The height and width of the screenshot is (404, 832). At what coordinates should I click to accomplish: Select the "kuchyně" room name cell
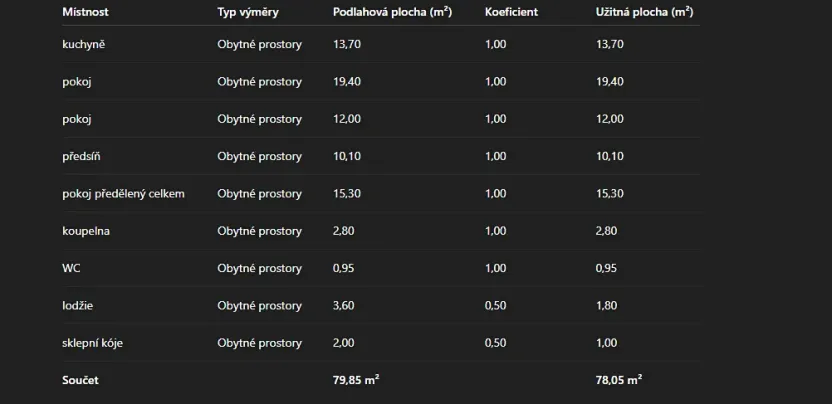pyautogui.click(x=84, y=44)
